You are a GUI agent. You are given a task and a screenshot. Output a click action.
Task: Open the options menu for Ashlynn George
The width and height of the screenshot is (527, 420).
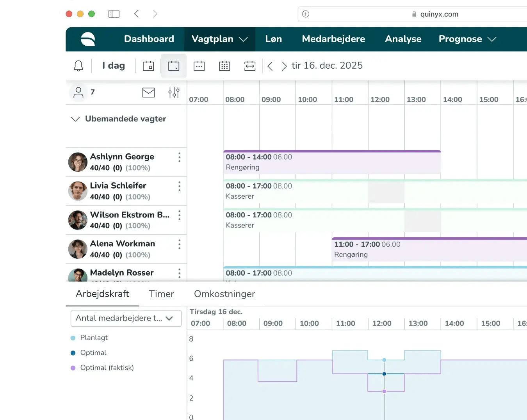tap(180, 157)
